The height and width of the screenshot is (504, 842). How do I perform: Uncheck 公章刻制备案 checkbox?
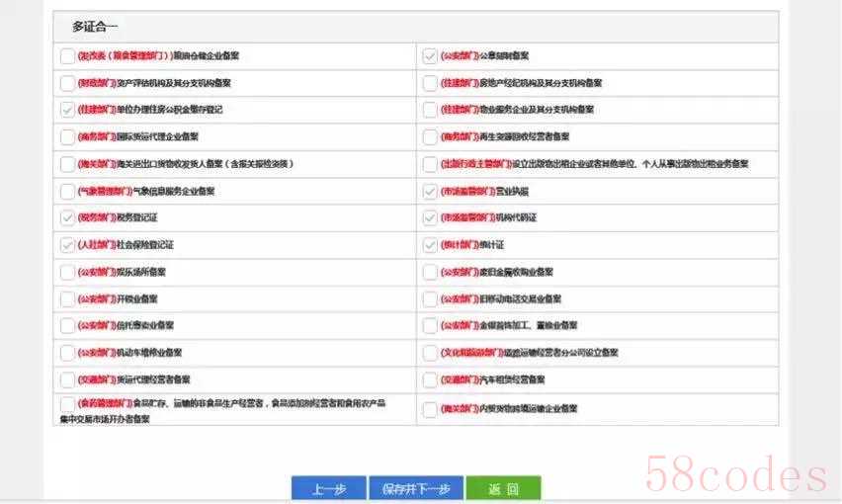click(430, 55)
